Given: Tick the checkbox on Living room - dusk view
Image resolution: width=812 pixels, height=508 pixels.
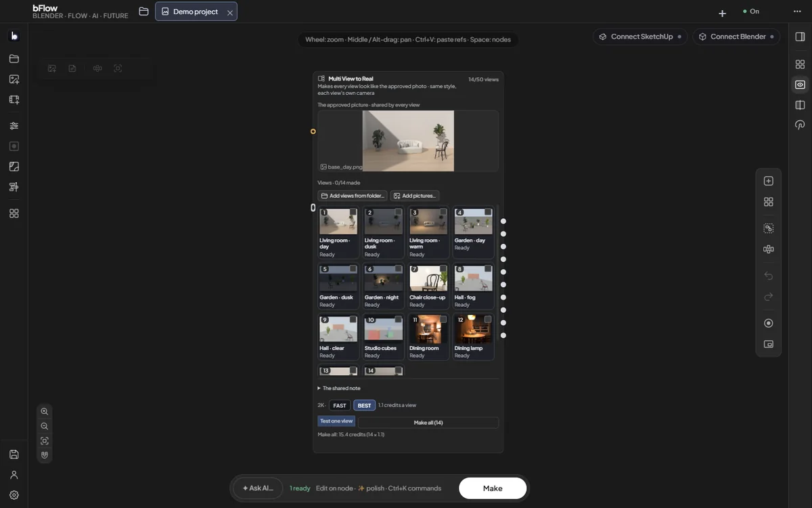Looking at the screenshot, I should click(x=398, y=212).
